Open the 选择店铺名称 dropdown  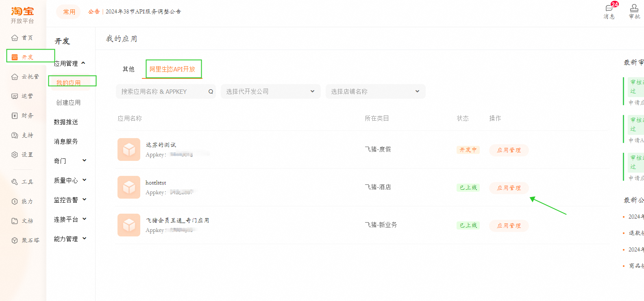(375, 91)
